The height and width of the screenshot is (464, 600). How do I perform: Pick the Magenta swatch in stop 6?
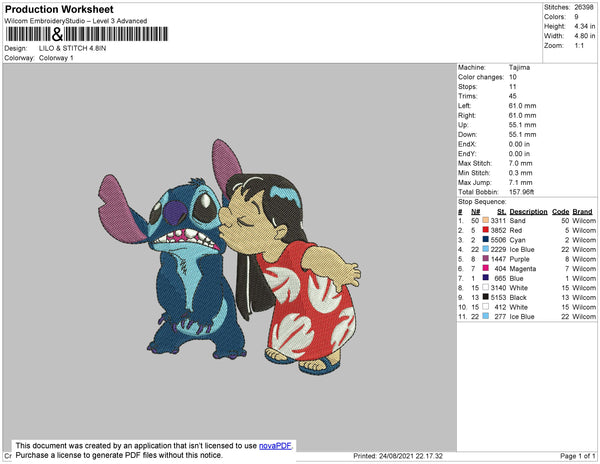click(x=486, y=268)
